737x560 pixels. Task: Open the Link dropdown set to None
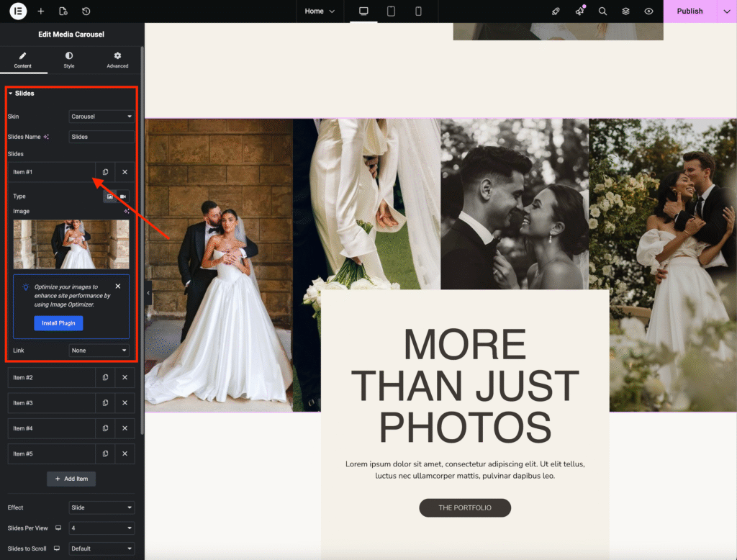[x=99, y=351]
